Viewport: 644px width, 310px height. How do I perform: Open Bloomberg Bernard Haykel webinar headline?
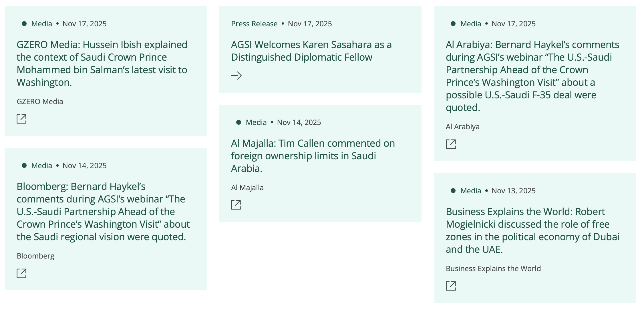tap(103, 211)
